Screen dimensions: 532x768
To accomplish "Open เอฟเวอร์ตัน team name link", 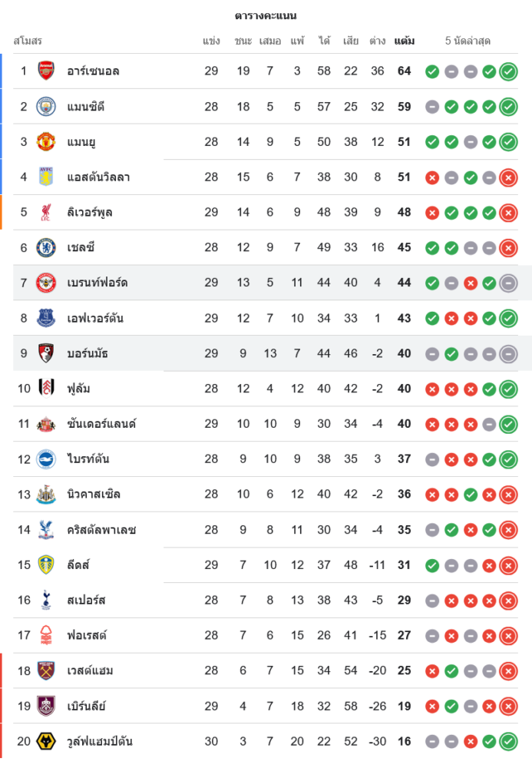I will pos(95,318).
